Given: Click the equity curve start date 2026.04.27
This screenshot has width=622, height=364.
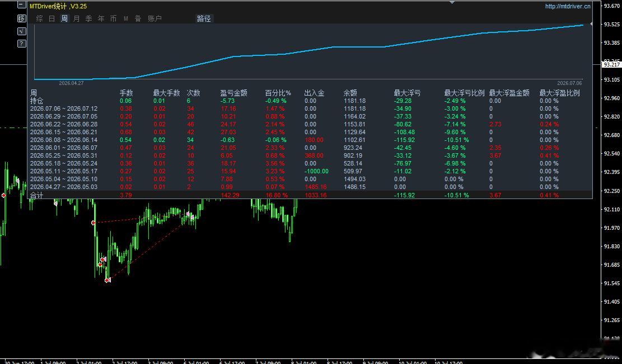Looking at the screenshot, I should (72, 83).
